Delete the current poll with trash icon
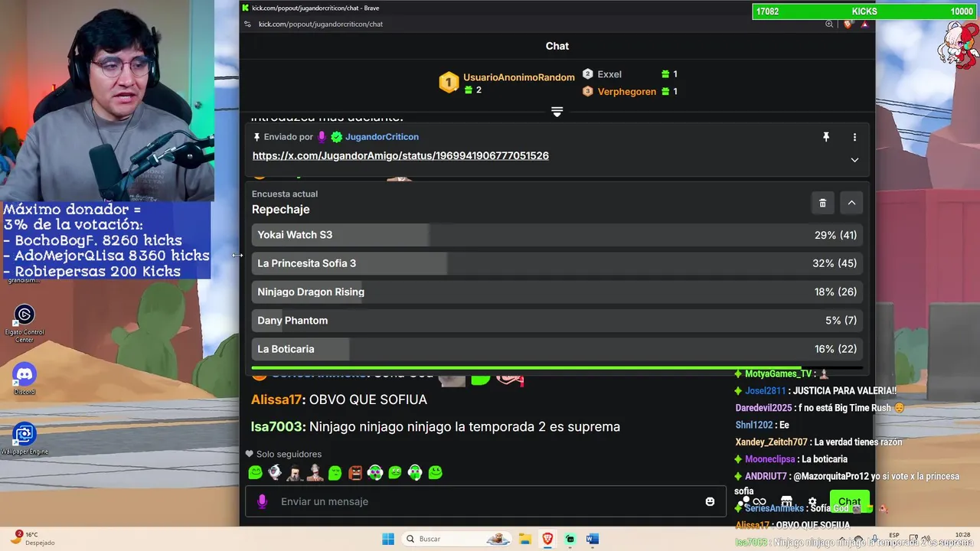The height and width of the screenshot is (551, 980). pos(822,203)
